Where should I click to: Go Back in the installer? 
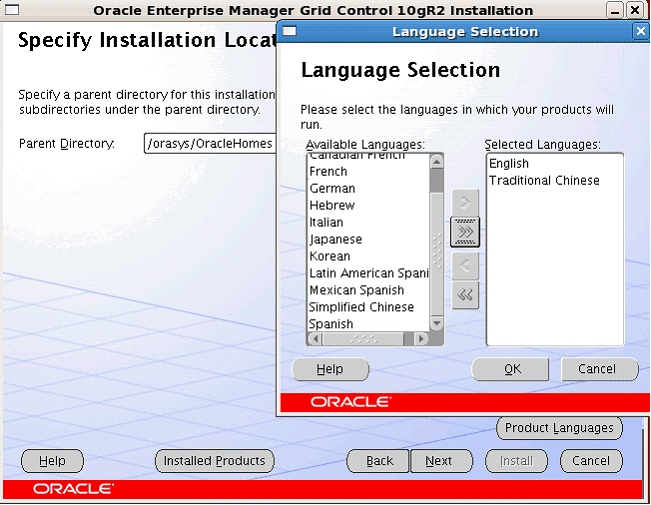click(x=379, y=461)
